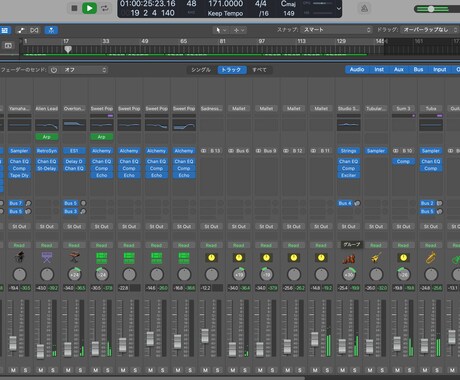460x380 pixels.
Task: Click the 171.0000 tempo field
Action: (225, 4)
